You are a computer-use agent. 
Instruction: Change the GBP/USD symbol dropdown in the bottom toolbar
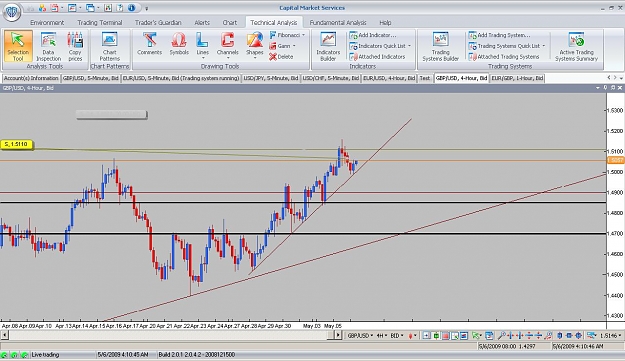tap(360, 335)
